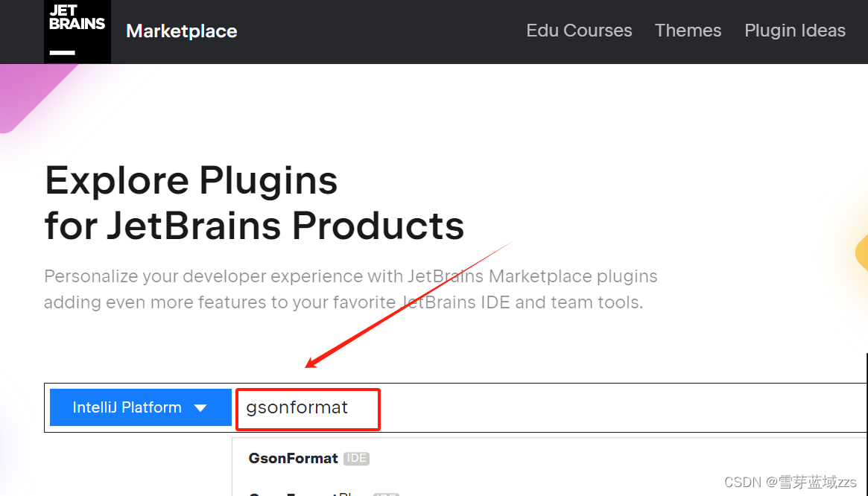The height and width of the screenshot is (496, 868).
Task: Expand the IntelliJ Platform dropdown
Action: (141, 407)
